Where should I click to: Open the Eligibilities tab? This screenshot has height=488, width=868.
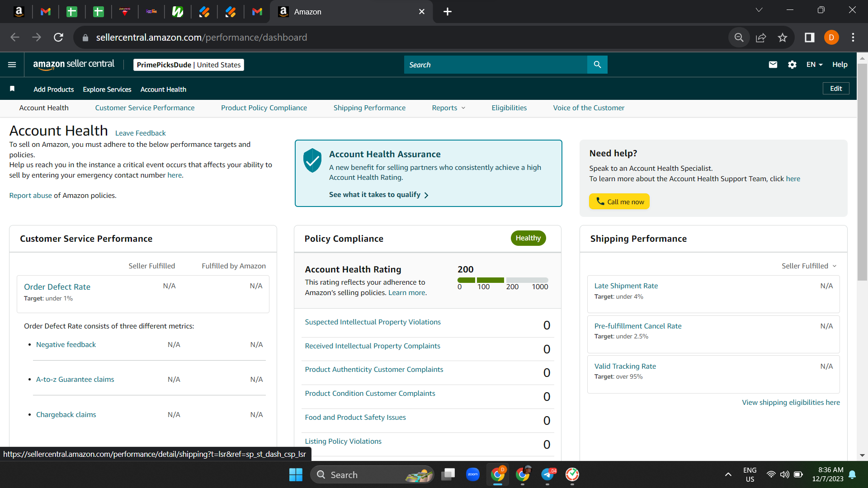pos(509,108)
